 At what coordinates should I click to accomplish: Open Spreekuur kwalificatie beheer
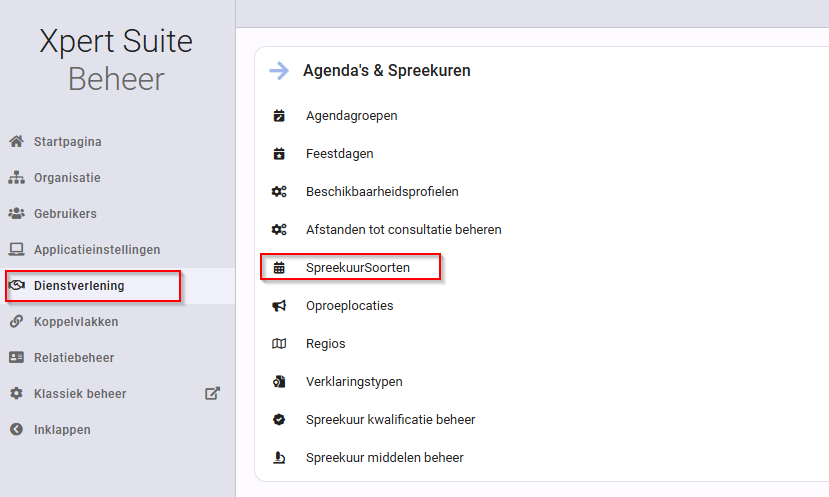391,419
